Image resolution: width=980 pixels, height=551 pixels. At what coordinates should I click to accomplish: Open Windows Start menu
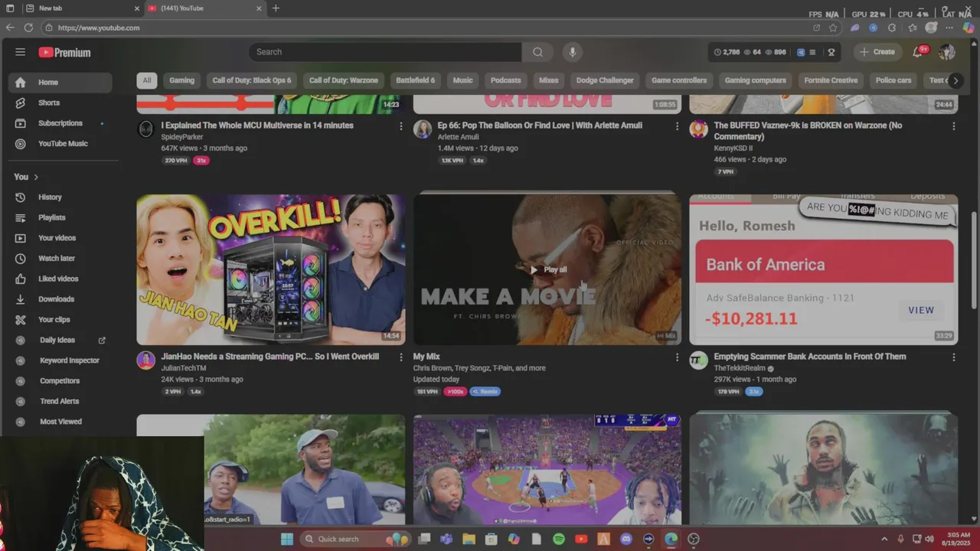coord(287,539)
